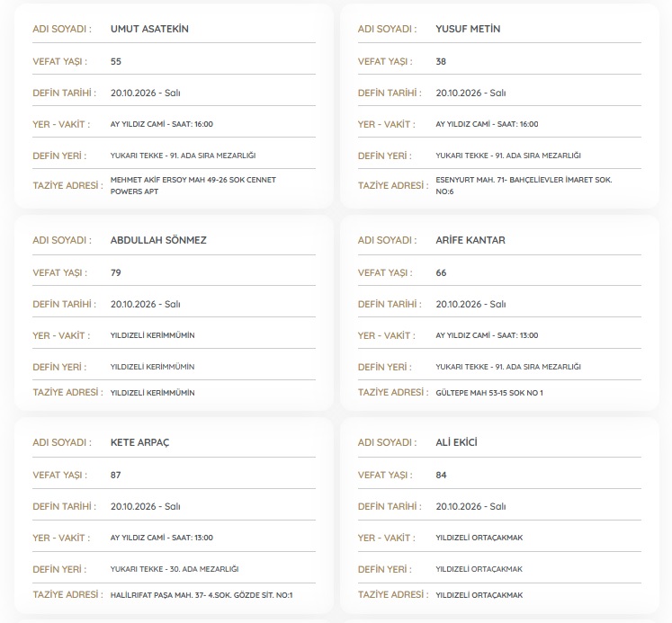
Task: Click Yusuf Metin's burial place YUKARI TEKKE - 91. ADA
Action: [x=508, y=156]
